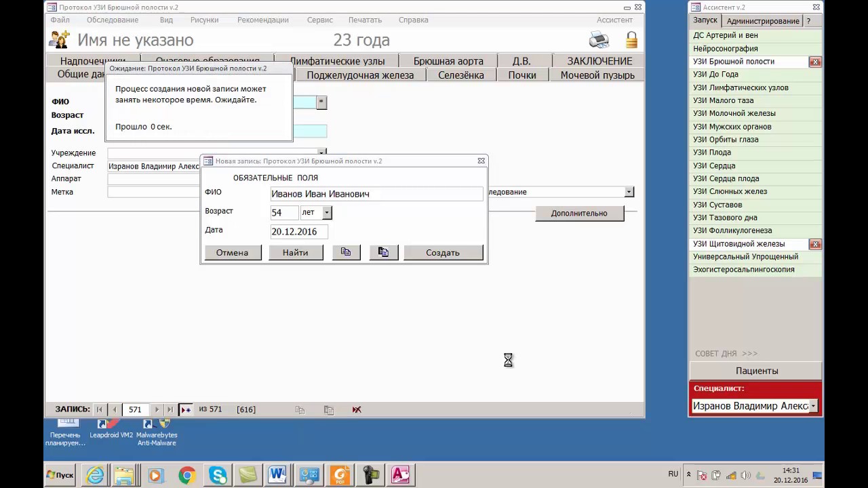This screenshot has height=488, width=868.
Task: Switch to the Брюшная аорта tab
Action: point(448,62)
